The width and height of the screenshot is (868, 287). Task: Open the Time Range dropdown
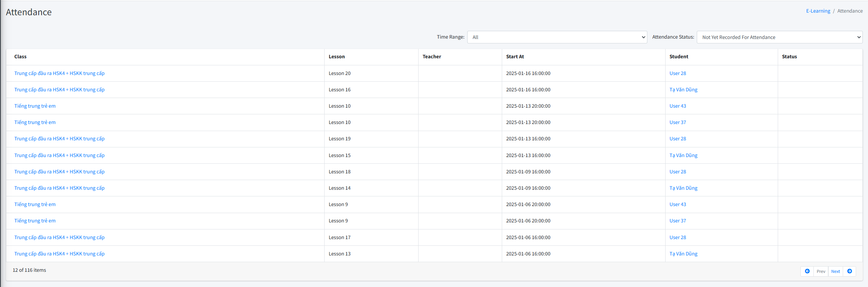click(x=557, y=37)
